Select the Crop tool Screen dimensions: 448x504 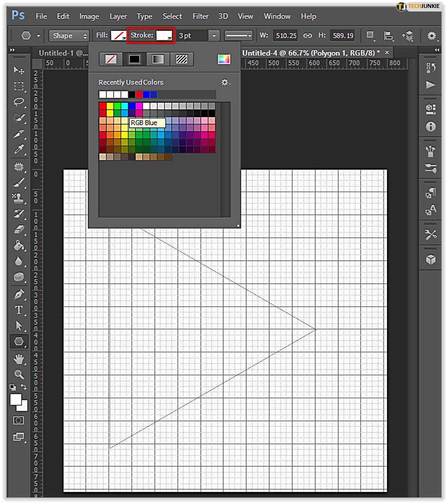(18, 133)
